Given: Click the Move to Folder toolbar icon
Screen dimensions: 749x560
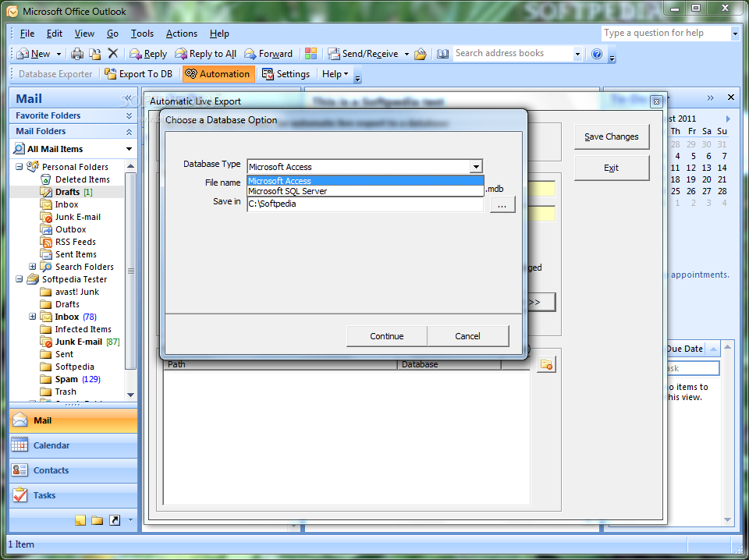Looking at the screenshot, I should (95, 54).
